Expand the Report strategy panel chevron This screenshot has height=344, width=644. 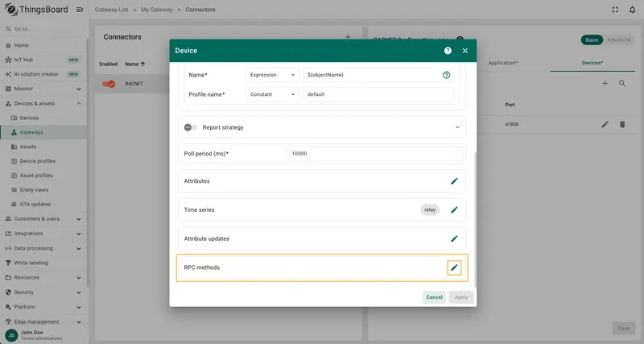point(457,127)
